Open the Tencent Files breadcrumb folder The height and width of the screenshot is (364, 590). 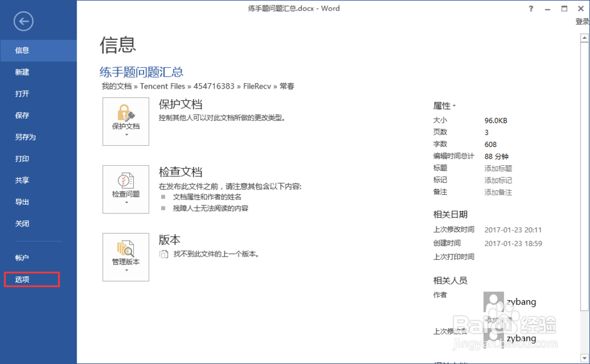(x=162, y=86)
